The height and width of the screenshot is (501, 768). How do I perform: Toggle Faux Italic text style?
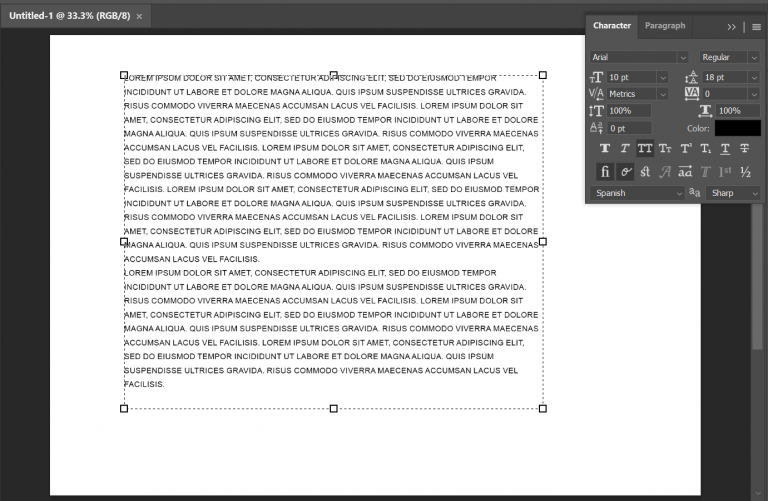point(625,148)
